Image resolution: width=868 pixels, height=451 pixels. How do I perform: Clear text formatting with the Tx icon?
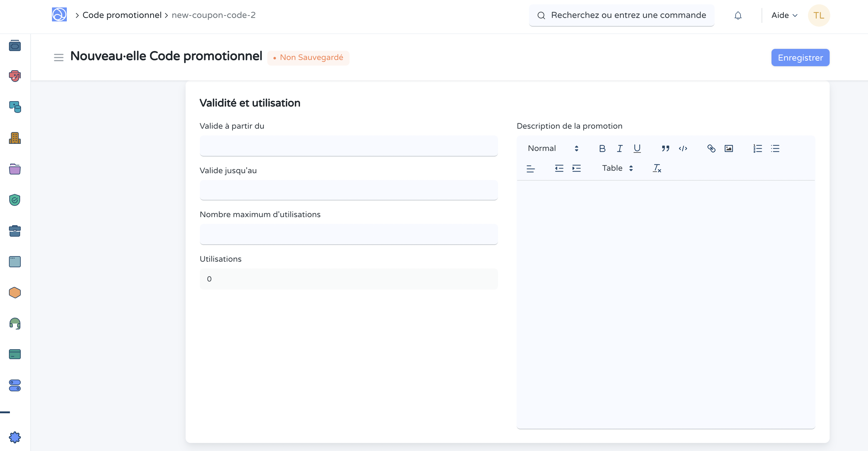[x=657, y=168]
